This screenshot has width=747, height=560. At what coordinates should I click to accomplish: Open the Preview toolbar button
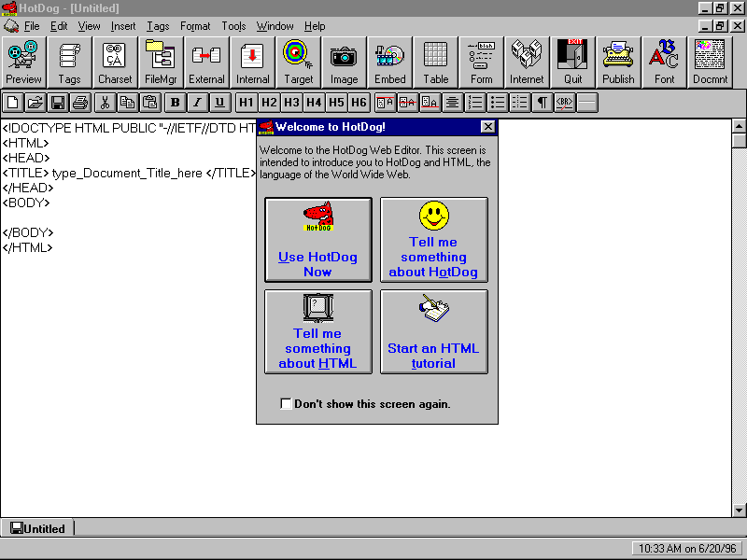[x=24, y=63]
